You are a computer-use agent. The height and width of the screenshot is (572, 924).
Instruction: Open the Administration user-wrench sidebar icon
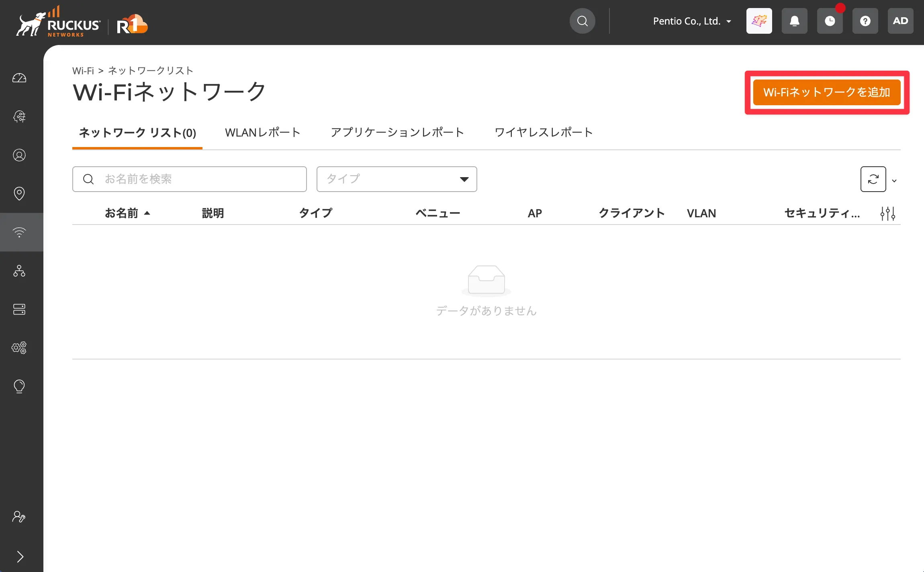[x=19, y=517]
